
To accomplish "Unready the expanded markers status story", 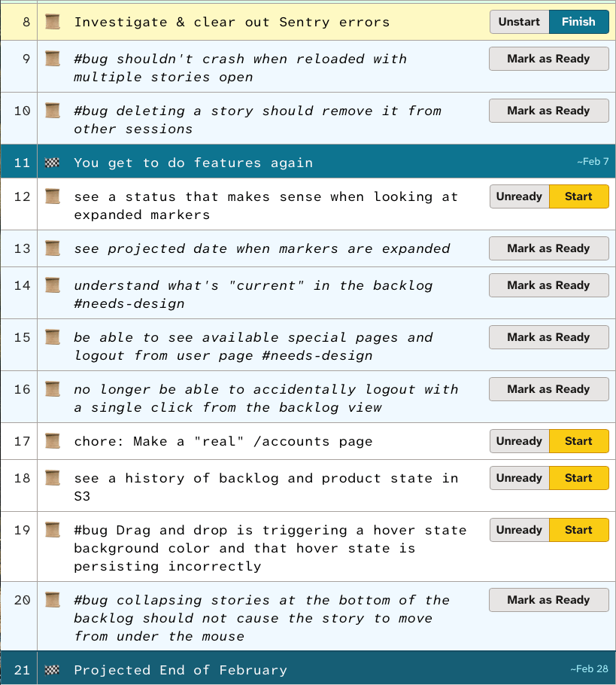I will point(519,196).
